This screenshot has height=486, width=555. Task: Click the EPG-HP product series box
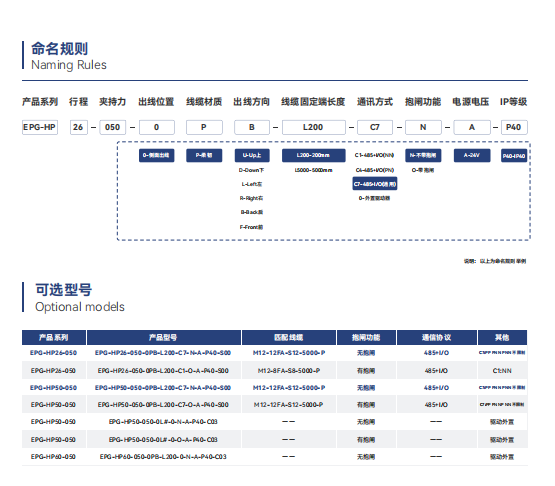[40, 127]
